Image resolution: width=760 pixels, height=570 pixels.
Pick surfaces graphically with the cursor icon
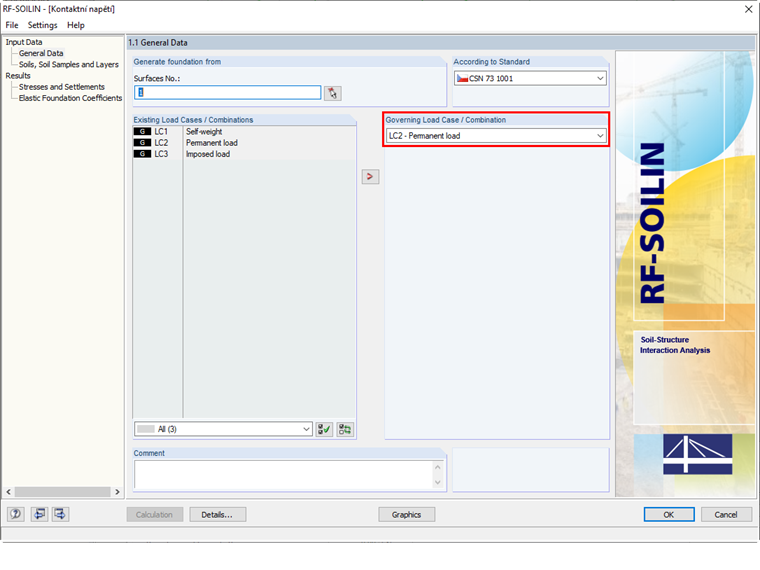click(332, 93)
